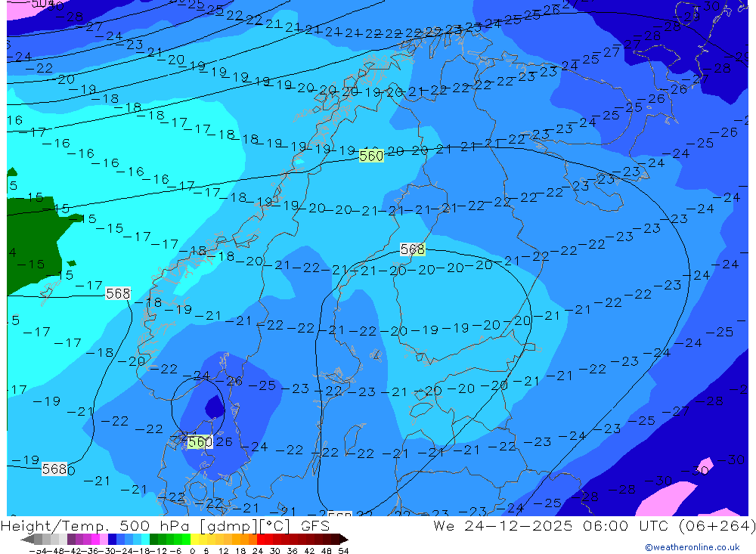The height and width of the screenshot is (554, 756).
Task: Click the '568' label off Norway's west coast
Action: point(118,293)
